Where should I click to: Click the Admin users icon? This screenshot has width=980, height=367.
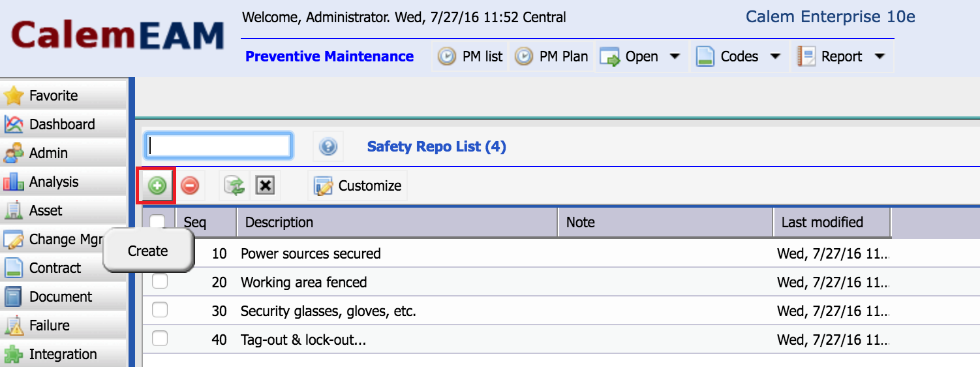(x=14, y=153)
